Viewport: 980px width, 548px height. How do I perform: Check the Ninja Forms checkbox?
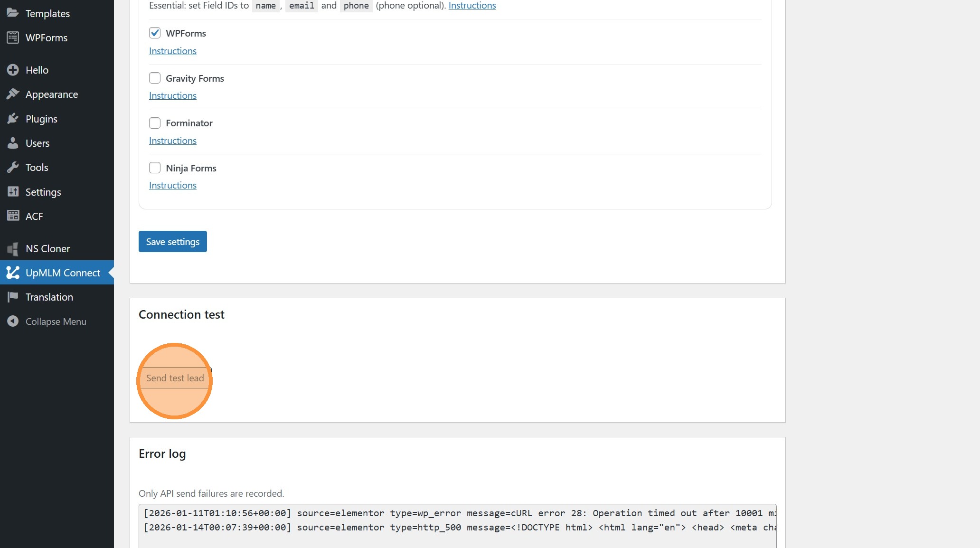coord(155,168)
